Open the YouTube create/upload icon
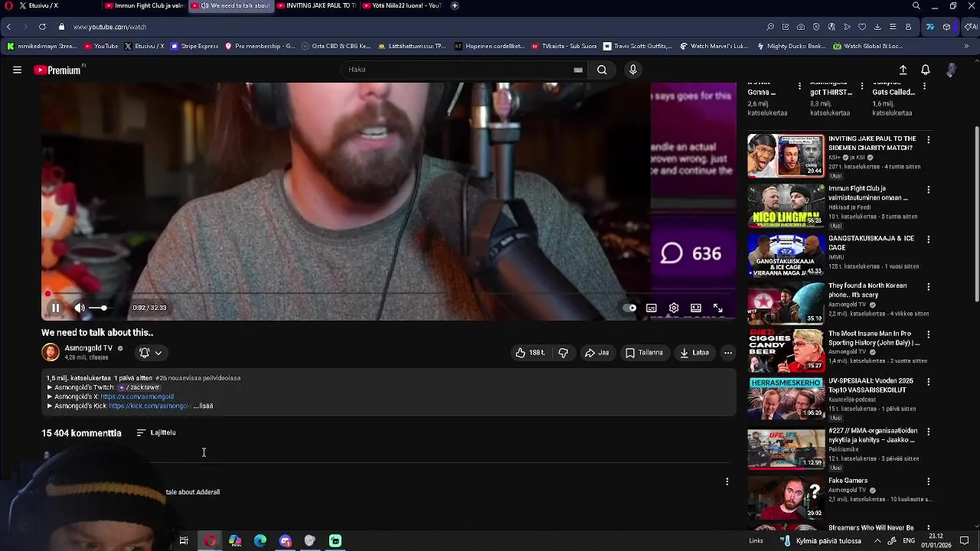Image resolution: width=980 pixels, height=551 pixels. 903,70
